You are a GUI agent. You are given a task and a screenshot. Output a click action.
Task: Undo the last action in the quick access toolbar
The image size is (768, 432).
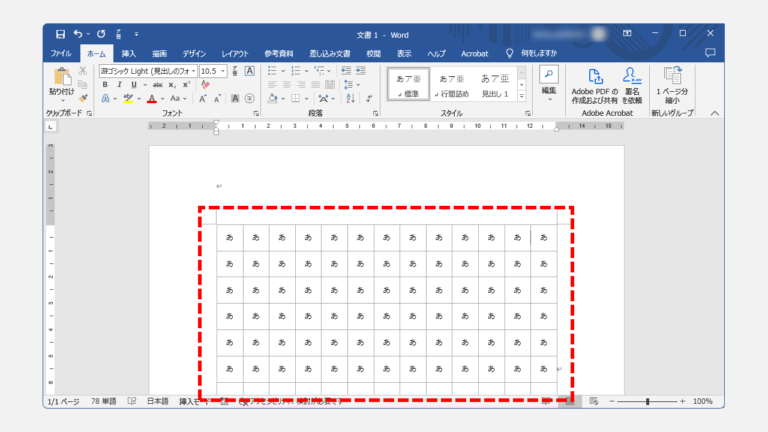point(78,34)
